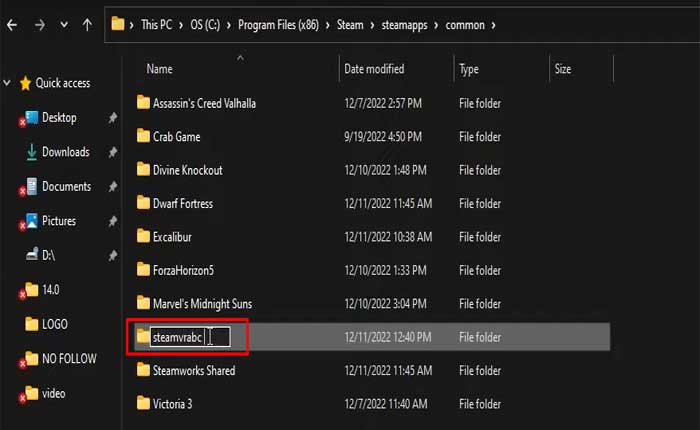
Task: Select the Dwarf Fortress folder icon
Action: point(143,203)
